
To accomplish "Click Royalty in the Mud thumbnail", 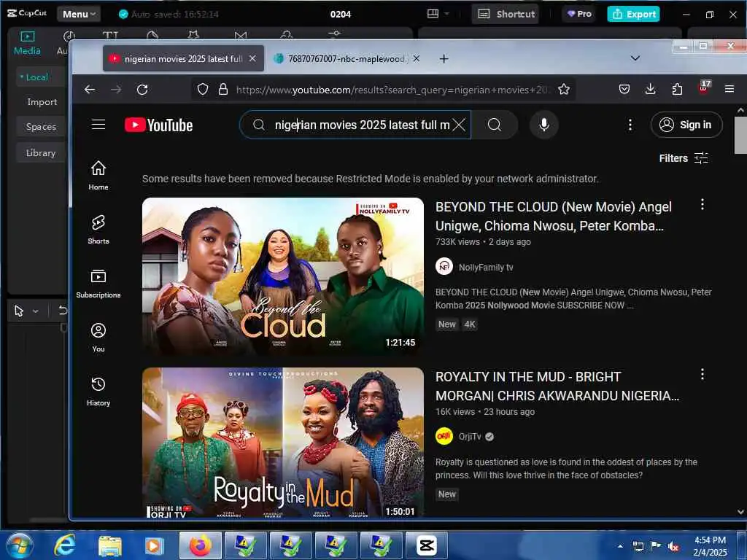I will 283,443.
